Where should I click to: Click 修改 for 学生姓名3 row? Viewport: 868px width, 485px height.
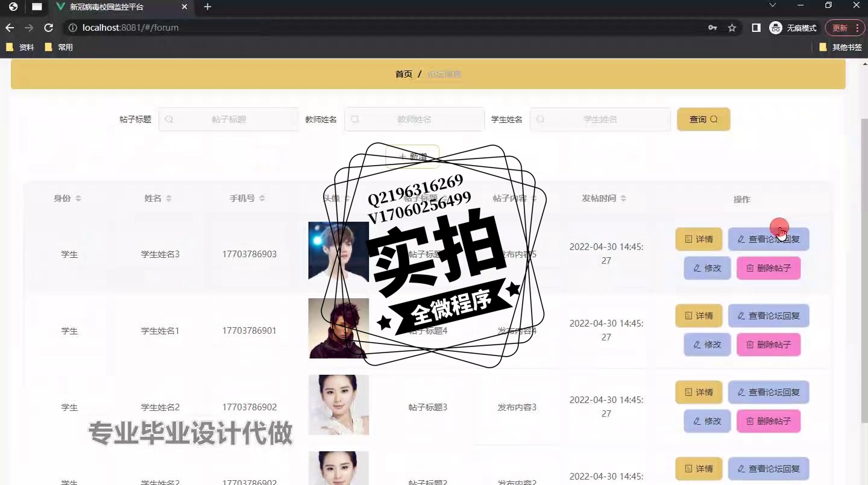(x=707, y=268)
